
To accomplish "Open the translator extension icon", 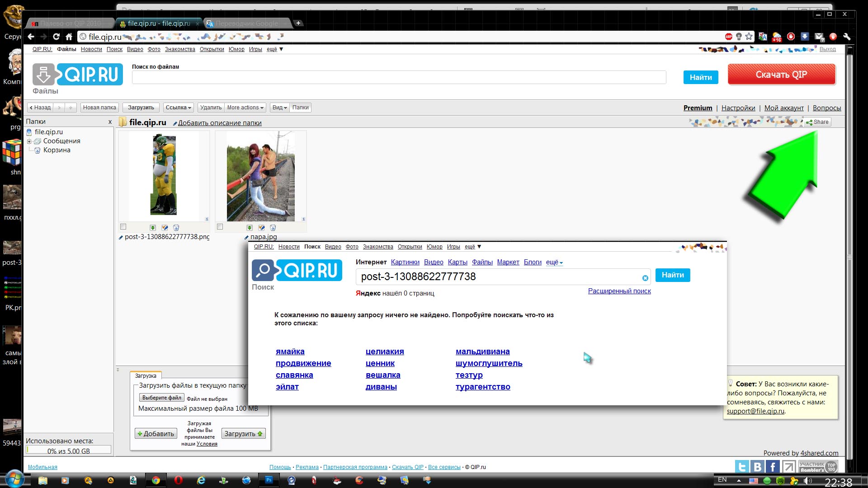I will [x=763, y=37].
